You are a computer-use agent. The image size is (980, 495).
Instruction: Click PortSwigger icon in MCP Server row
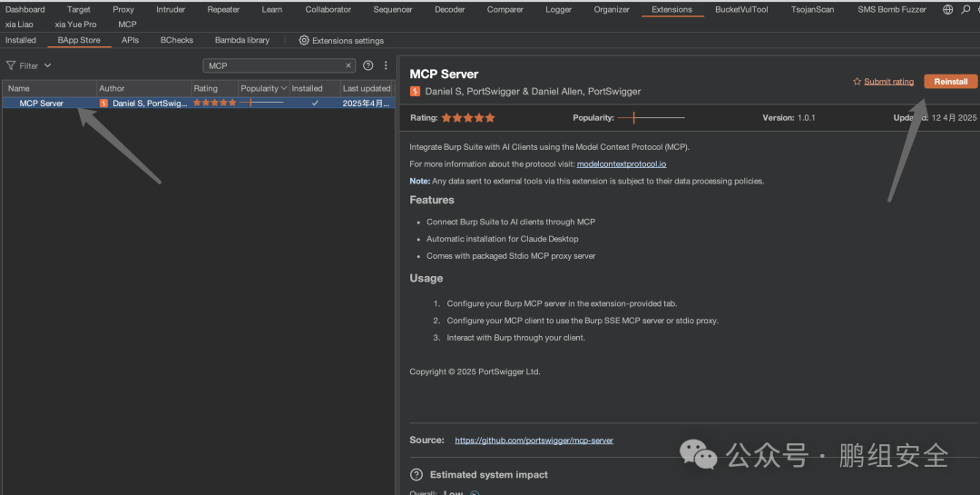103,104
